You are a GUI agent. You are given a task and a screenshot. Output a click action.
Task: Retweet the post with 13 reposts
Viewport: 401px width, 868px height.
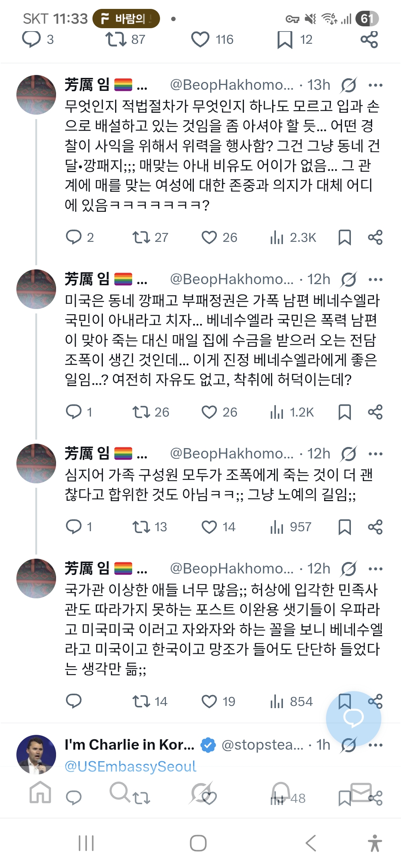[141, 527]
